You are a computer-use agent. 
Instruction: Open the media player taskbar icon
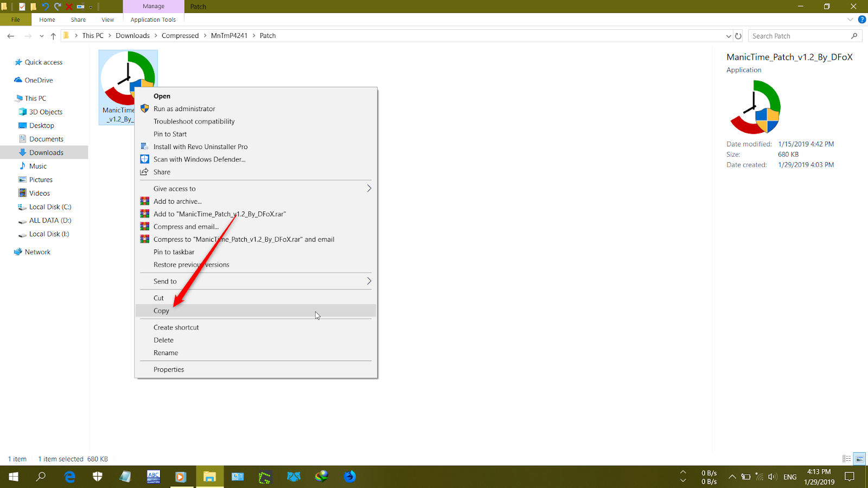(181, 477)
